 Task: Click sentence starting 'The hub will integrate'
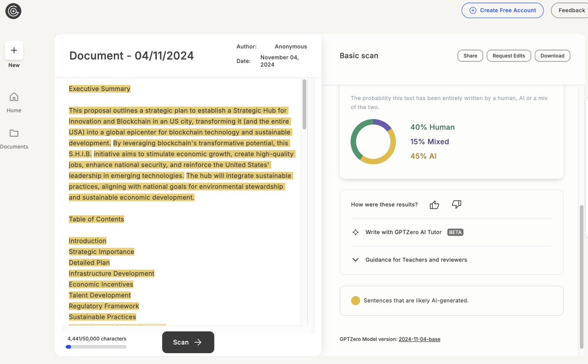tap(180, 187)
